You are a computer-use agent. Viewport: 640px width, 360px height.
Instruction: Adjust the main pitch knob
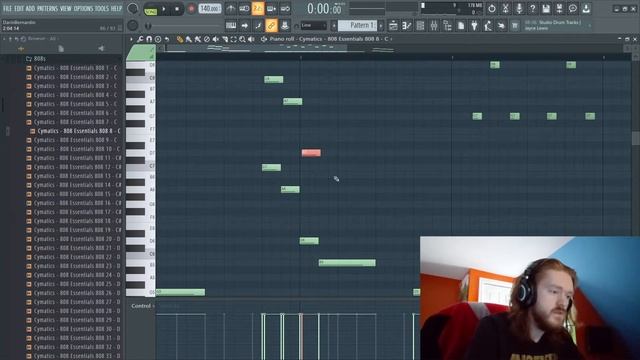[x=133, y=25]
